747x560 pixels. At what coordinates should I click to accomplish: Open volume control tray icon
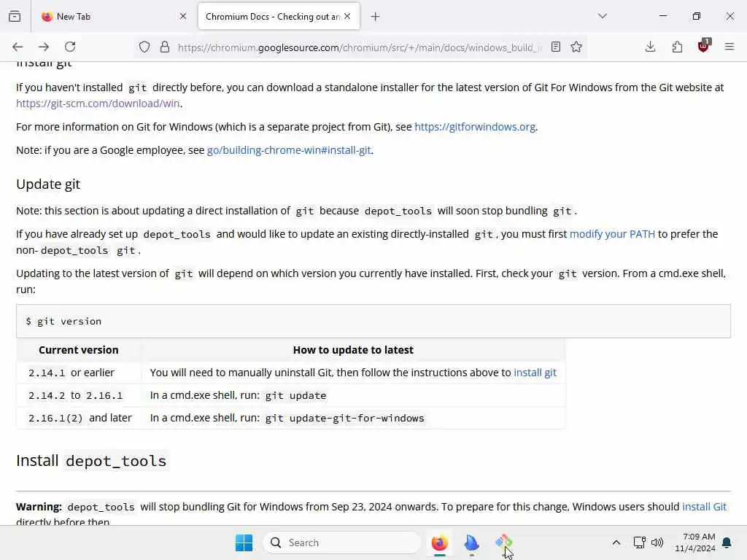pyautogui.click(x=657, y=542)
